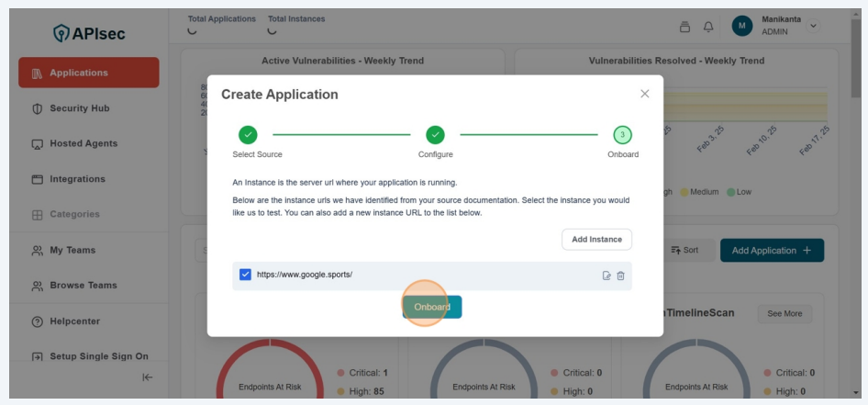Go back to the Select Source step
The image size is (868, 405).
(x=248, y=135)
